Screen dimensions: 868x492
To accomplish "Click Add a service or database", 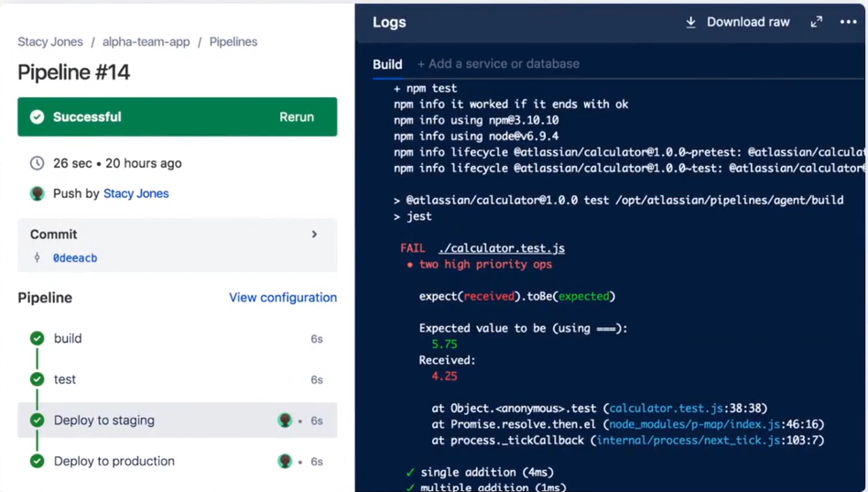I will click(498, 64).
